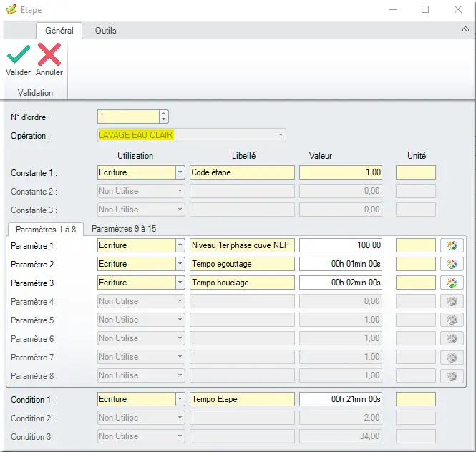Click the green Valider checkmark

(x=18, y=54)
